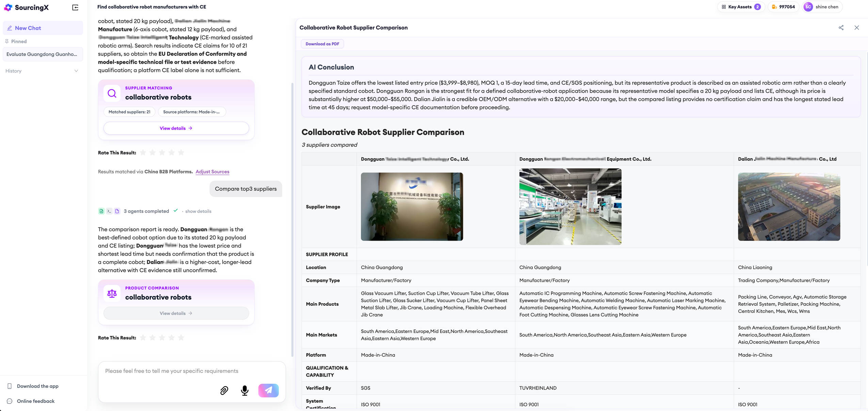Open View details for Supplier Matching
Screen dimensions: 868x411
(x=176, y=128)
